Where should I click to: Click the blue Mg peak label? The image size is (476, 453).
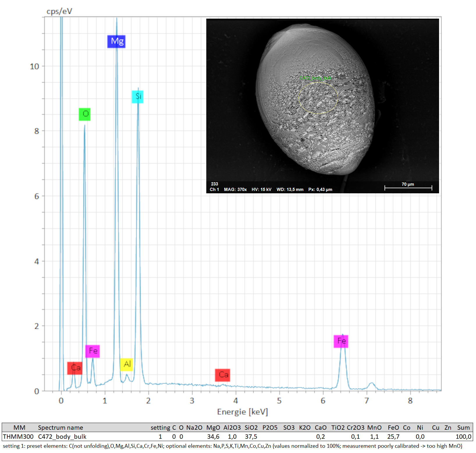coord(116,41)
